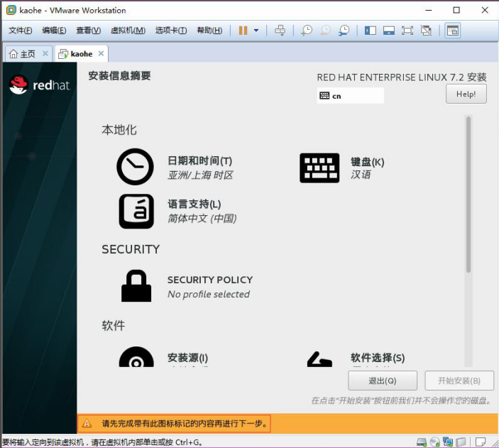The height and width of the screenshot is (448, 499).
Task: Click the Unity mode icon with the crossed-out windows
Action: pyautogui.click(x=426, y=31)
